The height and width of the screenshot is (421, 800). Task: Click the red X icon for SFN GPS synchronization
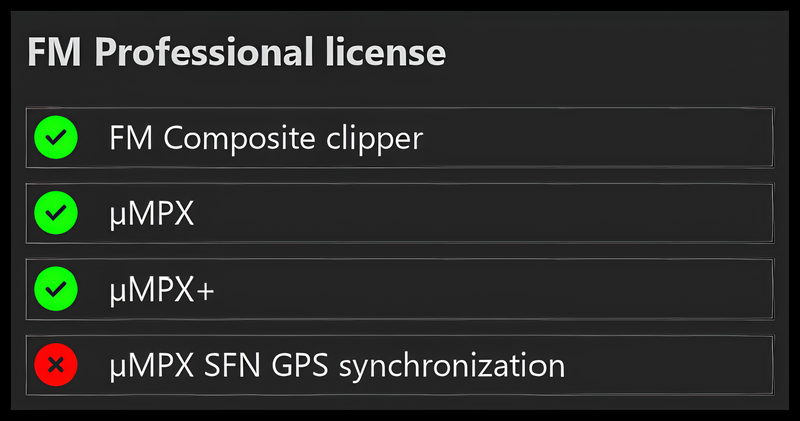click(56, 365)
